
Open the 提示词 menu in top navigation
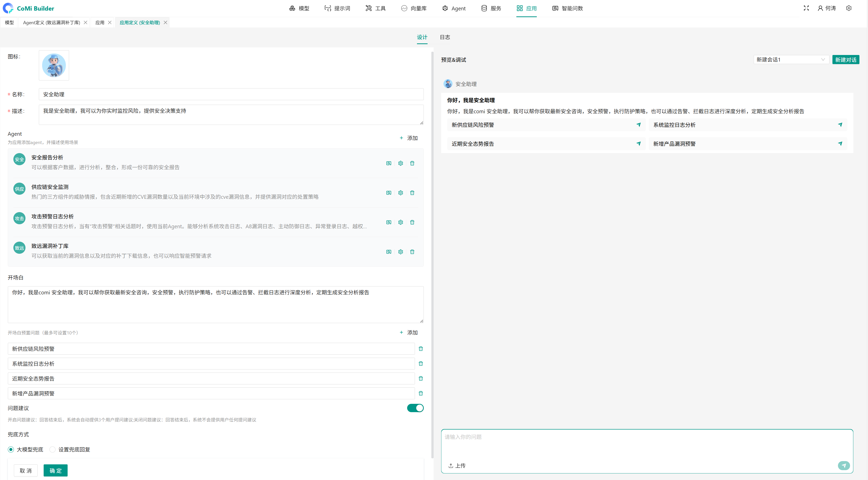(x=337, y=8)
